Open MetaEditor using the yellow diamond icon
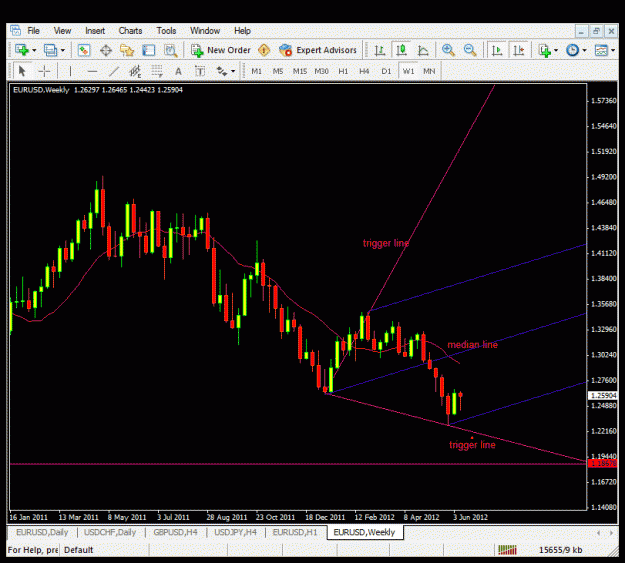This screenshot has height=563, width=625. (x=264, y=50)
